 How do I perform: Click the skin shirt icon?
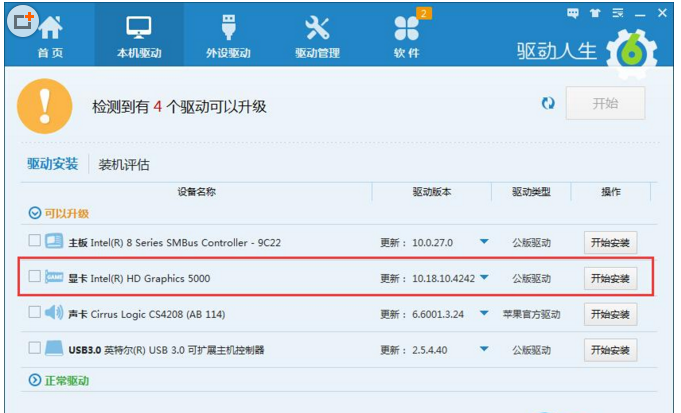(595, 13)
